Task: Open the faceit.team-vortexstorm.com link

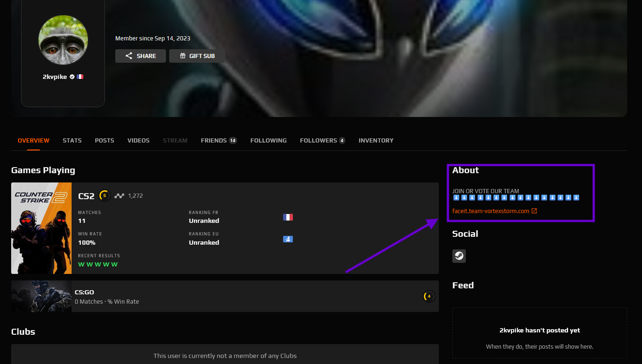Action: pyautogui.click(x=490, y=211)
